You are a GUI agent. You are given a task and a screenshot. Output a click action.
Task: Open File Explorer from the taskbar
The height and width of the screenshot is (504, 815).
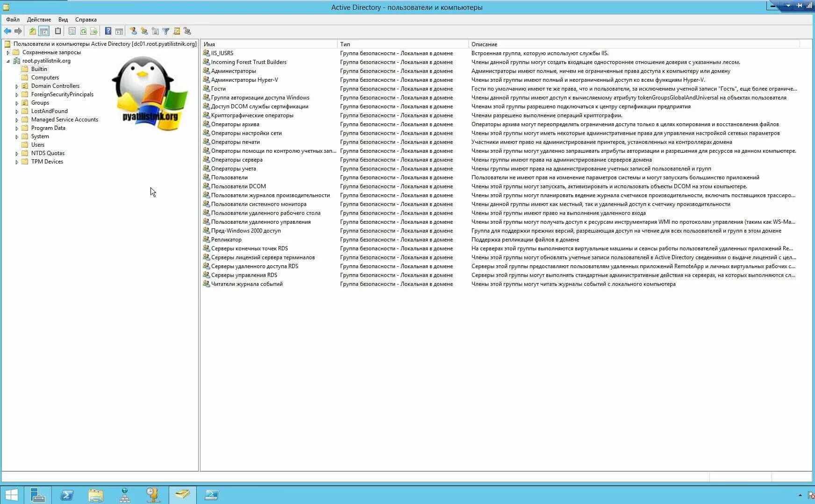click(96, 495)
